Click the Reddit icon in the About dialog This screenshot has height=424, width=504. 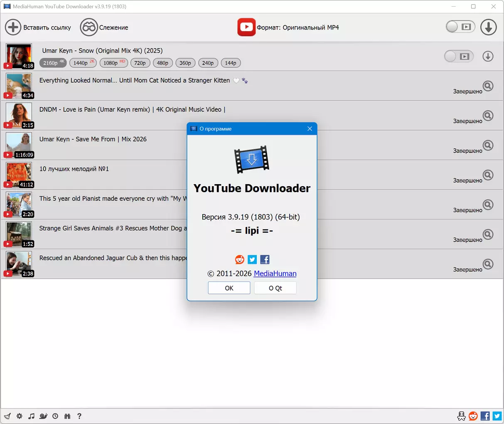click(x=240, y=260)
